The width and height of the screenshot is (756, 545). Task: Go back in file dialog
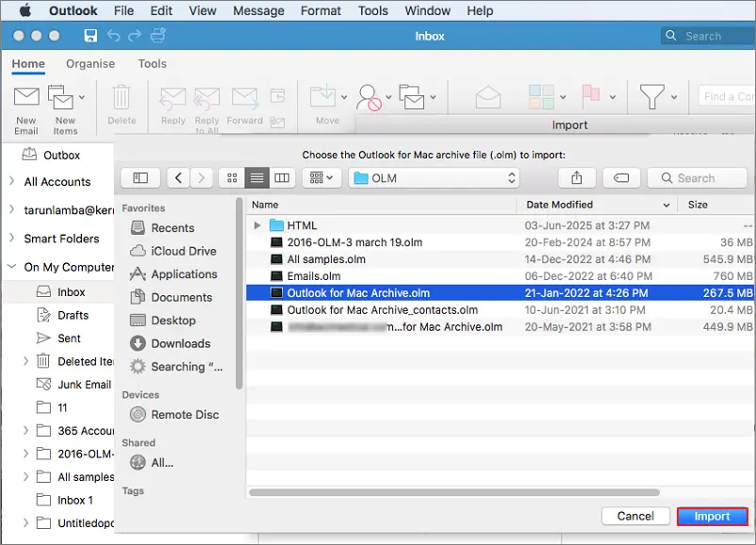(178, 178)
